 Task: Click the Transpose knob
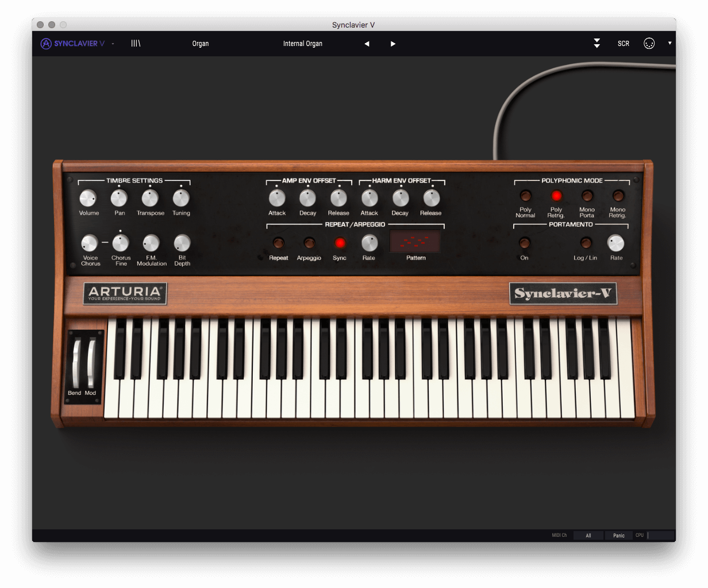click(150, 198)
